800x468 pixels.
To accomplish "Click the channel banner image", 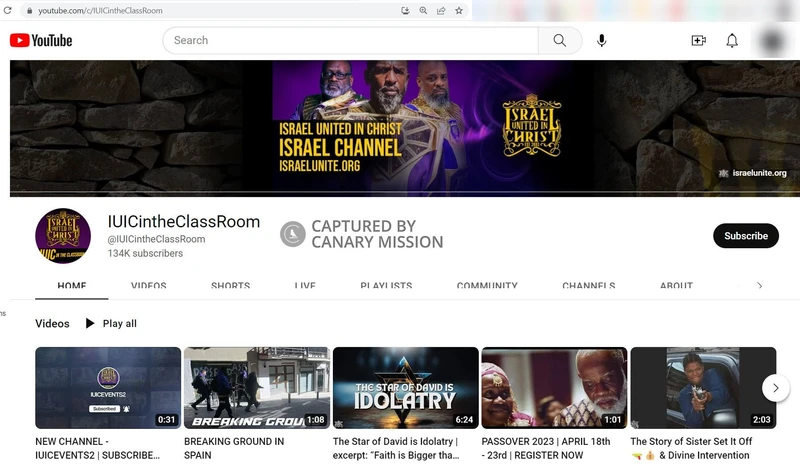I will (405, 128).
